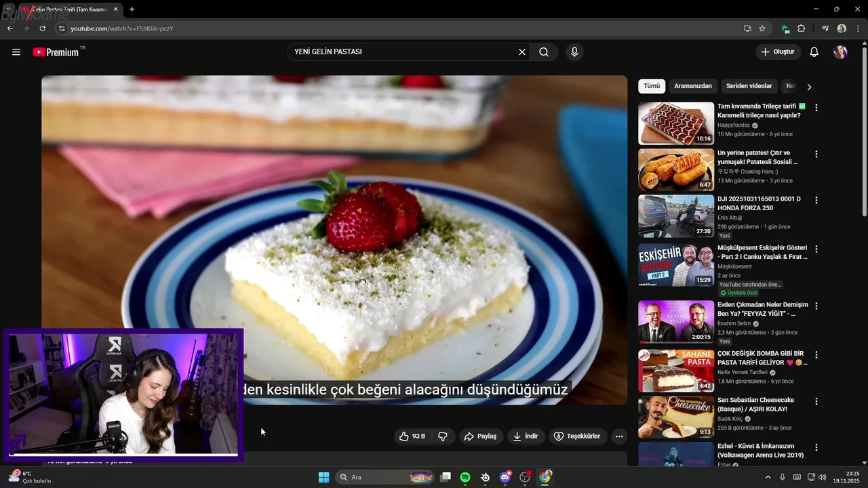Open Chrome profile avatar
The width and height of the screenshot is (868, 488).
(x=842, y=28)
